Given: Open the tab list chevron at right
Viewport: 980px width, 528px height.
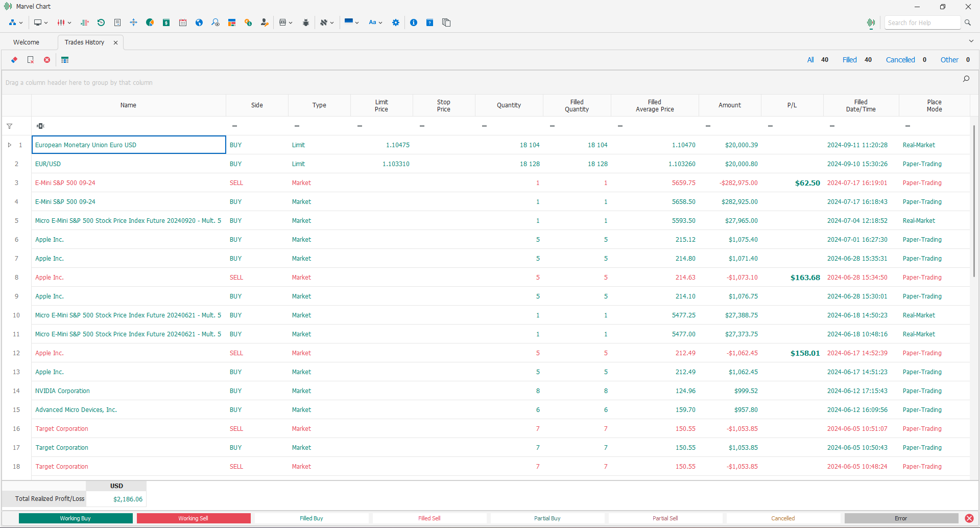Looking at the screenshot, I should click(x=971, y=41).
